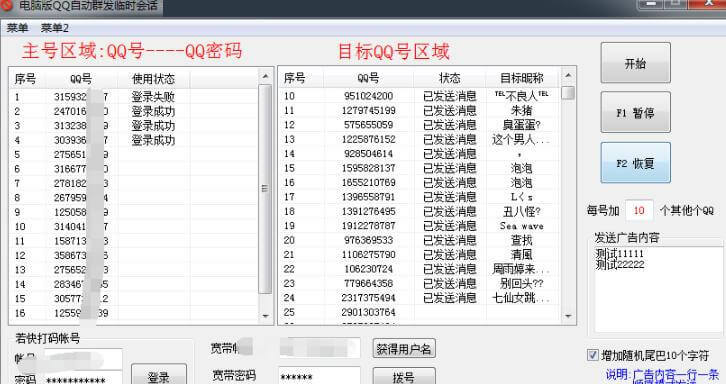
Task: Click inside the 发送广告内容 text box
Action: (x=658, y=289)
